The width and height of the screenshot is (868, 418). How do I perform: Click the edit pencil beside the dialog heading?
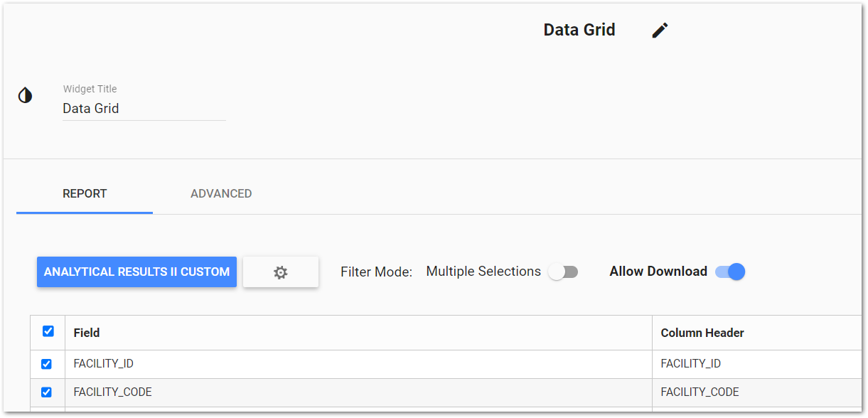(660, 30)
